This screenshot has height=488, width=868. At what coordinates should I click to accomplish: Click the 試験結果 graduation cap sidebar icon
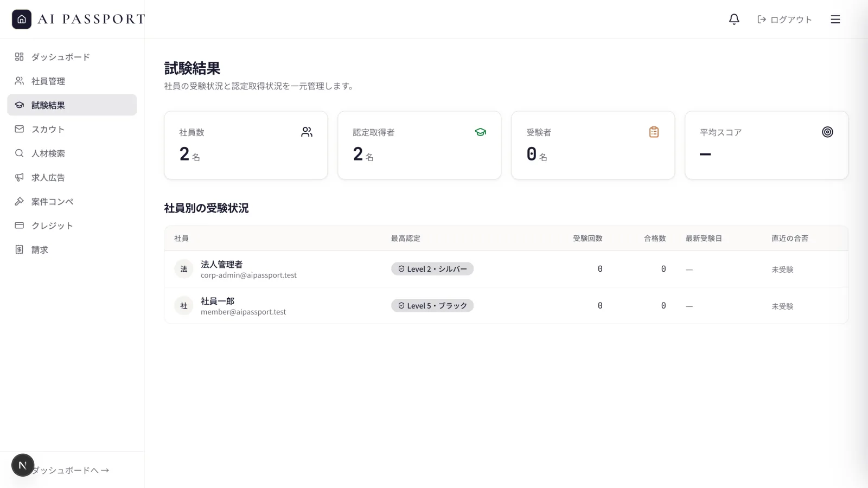pos(20,105)
